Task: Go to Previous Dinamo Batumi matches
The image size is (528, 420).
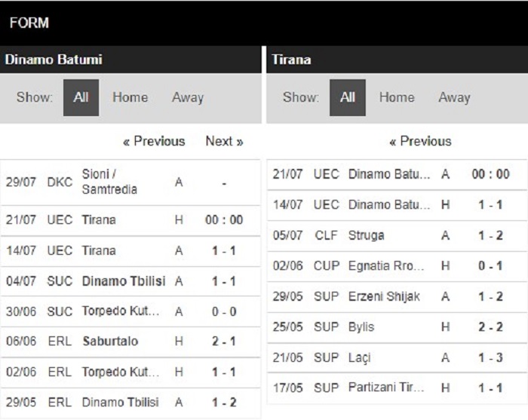Action: (x=154, y=141)
